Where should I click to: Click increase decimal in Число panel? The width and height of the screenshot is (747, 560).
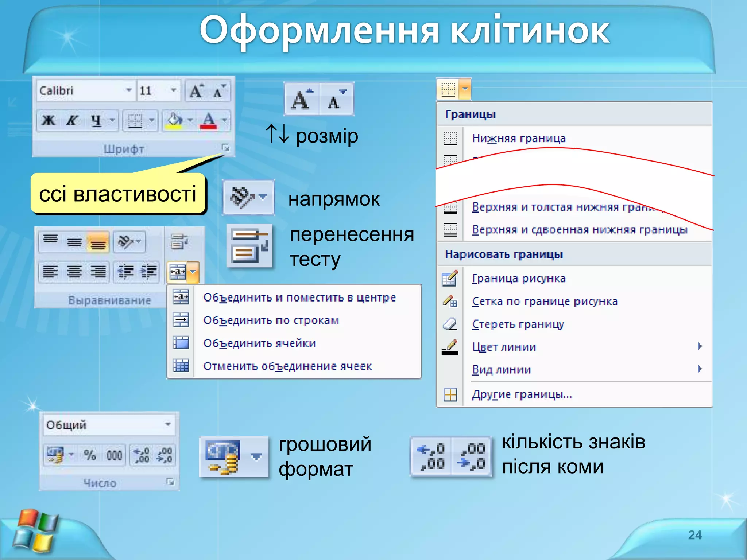point(141,455)
